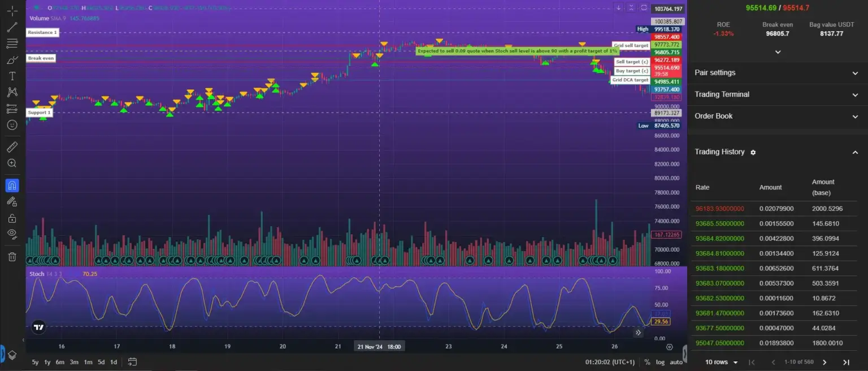Select the XABCD pattern tool
This screenshot has width=868, height=371.
tap(12, 92)
